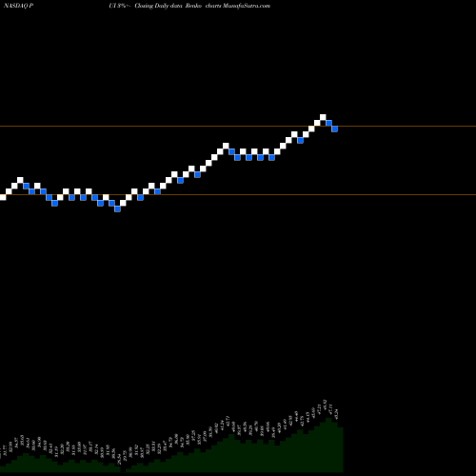Select the lowest blue Renko brick in the chart
This screenshot has width=476, height=476.
(x=117, y=208)
